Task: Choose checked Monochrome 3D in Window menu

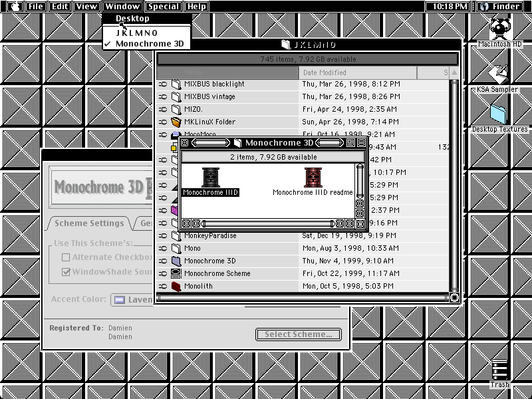Action: pos(147,44)
